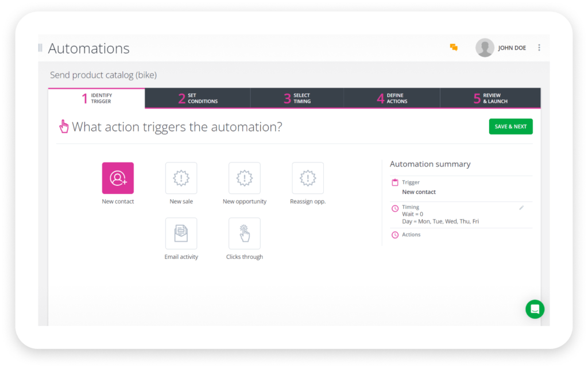Edit the Timing settings with the pencil icon
The width and height of the screenshot is (588, 368).
521,207
